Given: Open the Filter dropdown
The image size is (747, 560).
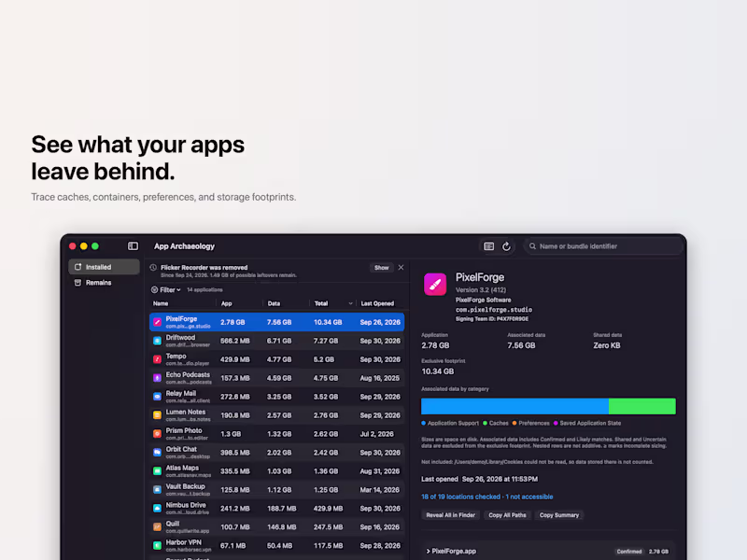Looking at the screenshot, I should pos(166,289).
